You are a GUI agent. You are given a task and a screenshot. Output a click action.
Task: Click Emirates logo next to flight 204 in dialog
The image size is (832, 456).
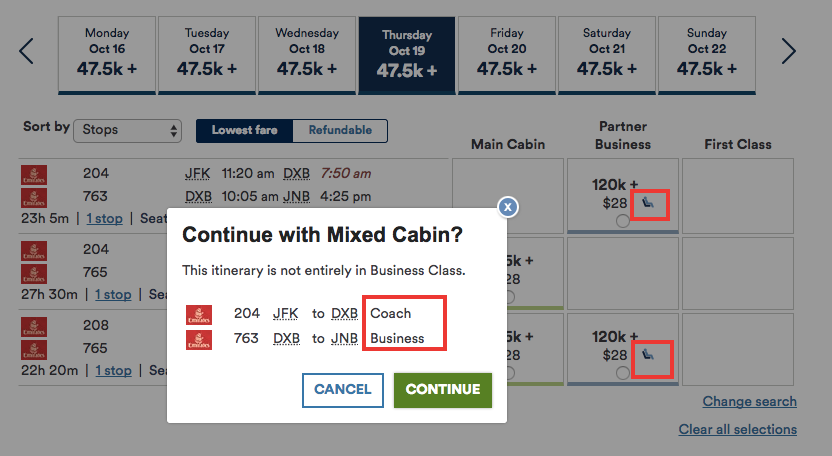pos(198,314)
